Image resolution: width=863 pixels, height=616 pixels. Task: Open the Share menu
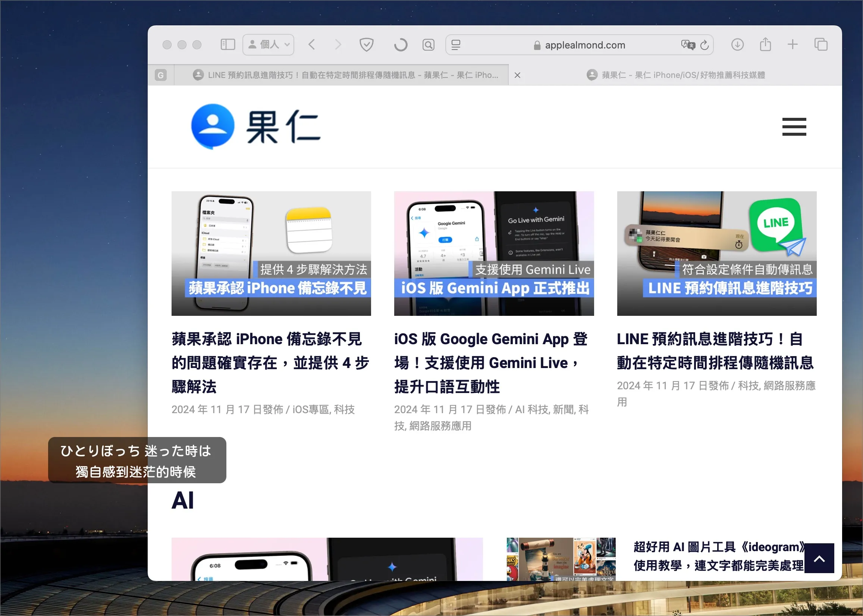tap(765, 44)
